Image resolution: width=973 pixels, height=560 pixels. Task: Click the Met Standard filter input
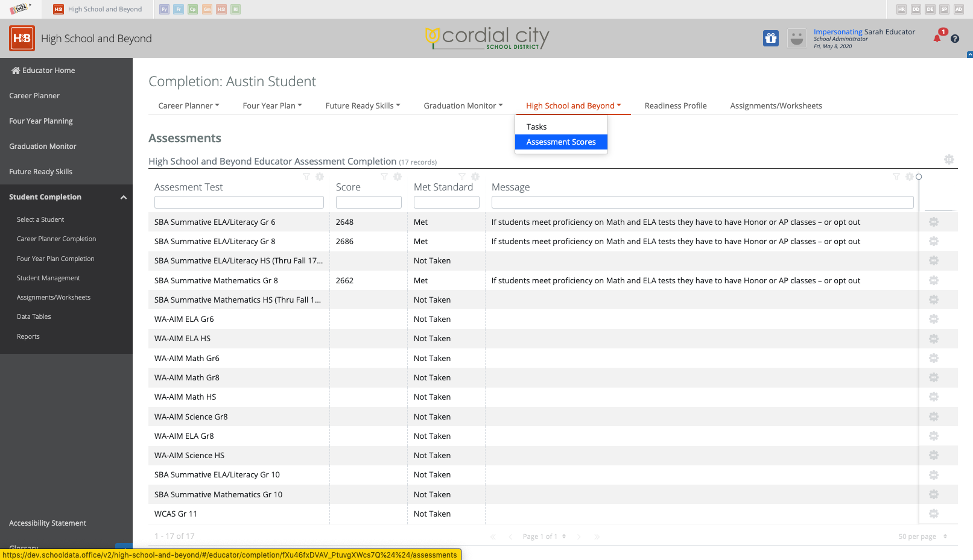446,203
